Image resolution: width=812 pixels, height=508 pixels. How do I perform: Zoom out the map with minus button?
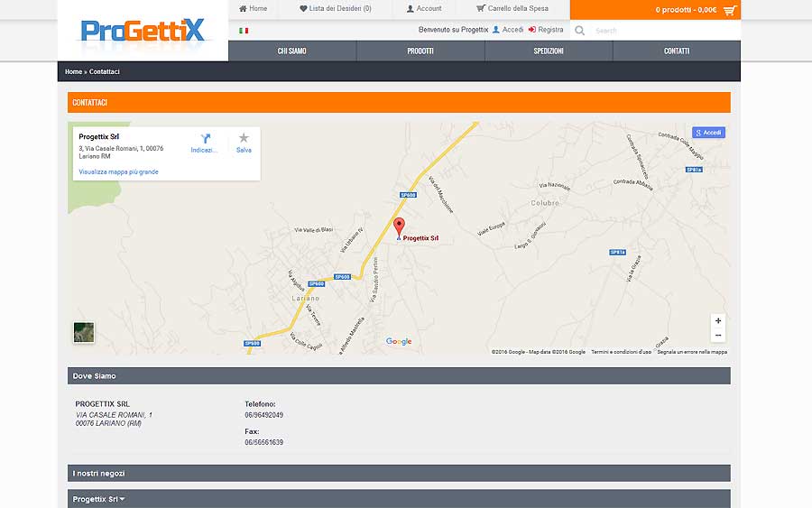[718, 335]
